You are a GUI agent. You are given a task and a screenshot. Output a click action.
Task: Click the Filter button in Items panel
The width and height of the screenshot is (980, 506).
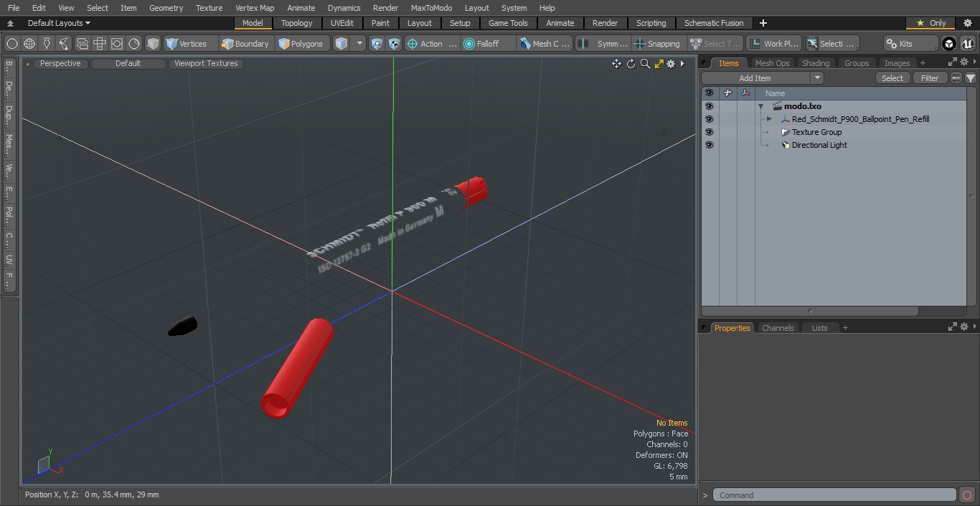[x=930, y=78]
